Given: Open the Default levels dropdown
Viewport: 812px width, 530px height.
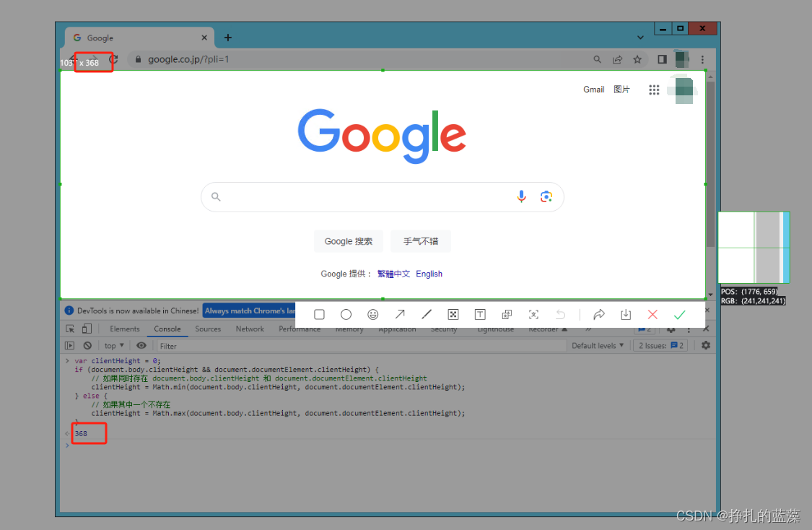Looking at the screenshot, I should coord(598,345).
